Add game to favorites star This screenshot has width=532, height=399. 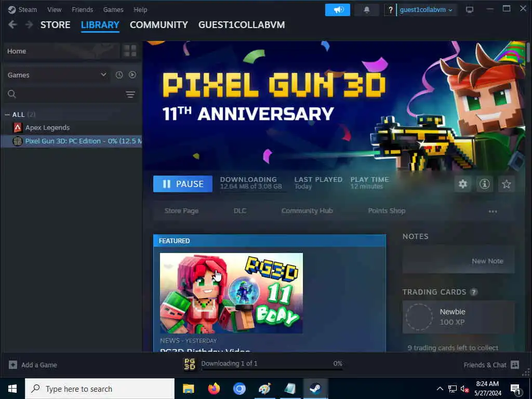point(506,184)
